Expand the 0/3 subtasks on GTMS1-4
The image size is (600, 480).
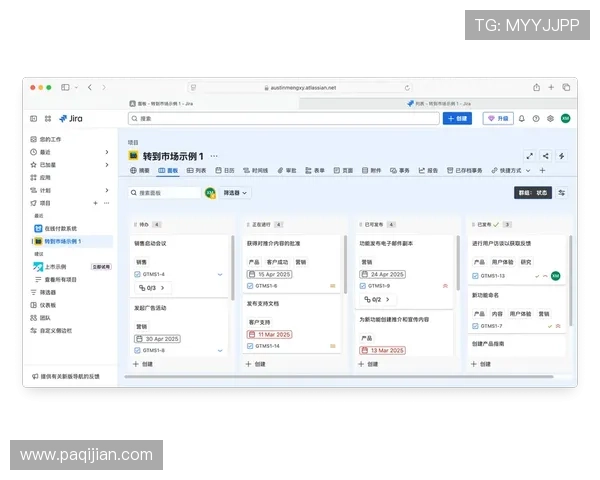coord(152,287)
